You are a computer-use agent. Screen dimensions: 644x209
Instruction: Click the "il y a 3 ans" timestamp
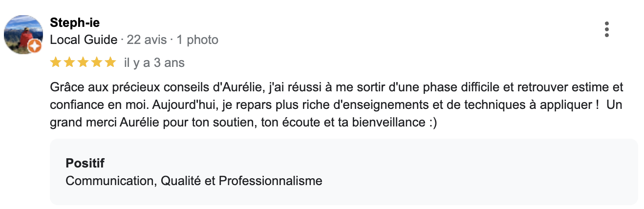[x=154, y=63]
